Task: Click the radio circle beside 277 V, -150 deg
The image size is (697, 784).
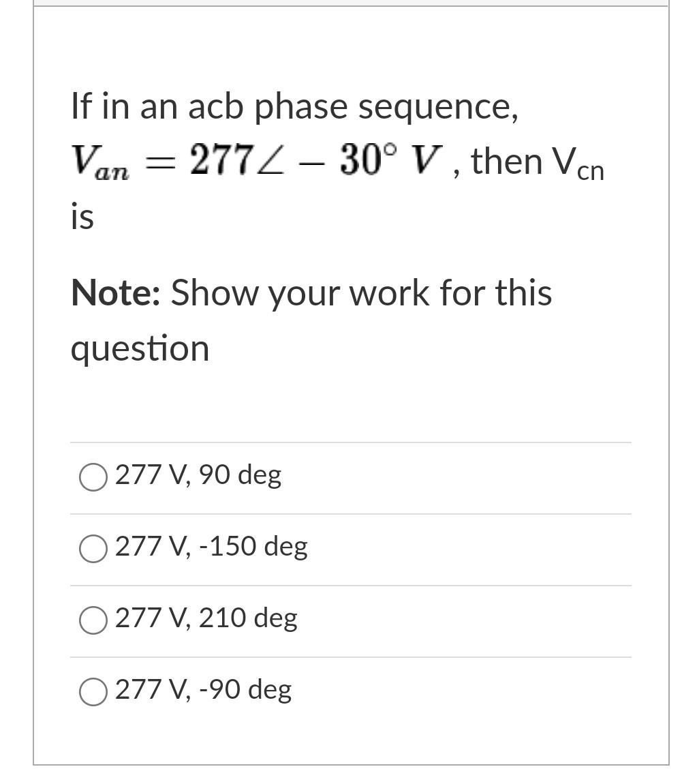Action: coord(93,549)
